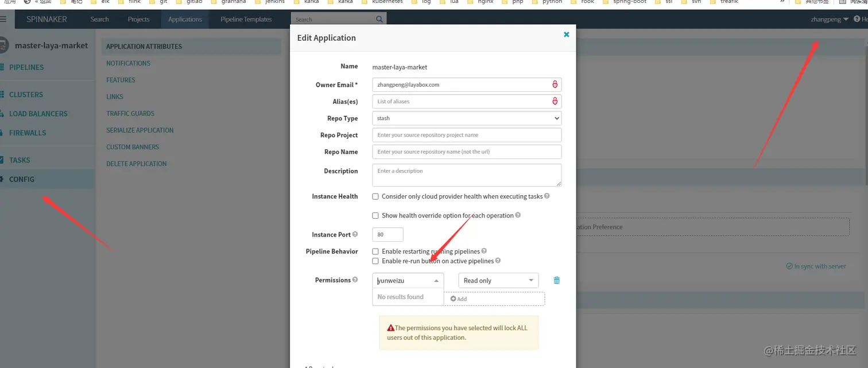Enable Consider only cloud provider health checkbox
868x368 pixels.
[375, 196]
